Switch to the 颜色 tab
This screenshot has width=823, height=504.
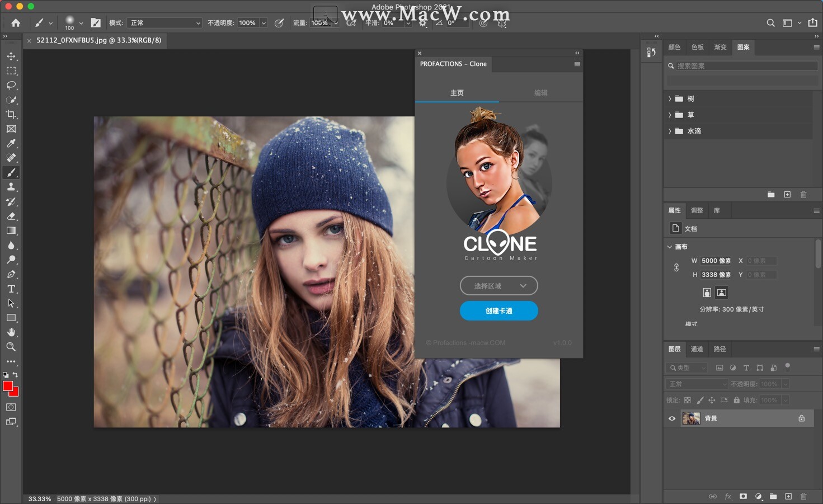(675, 47)
